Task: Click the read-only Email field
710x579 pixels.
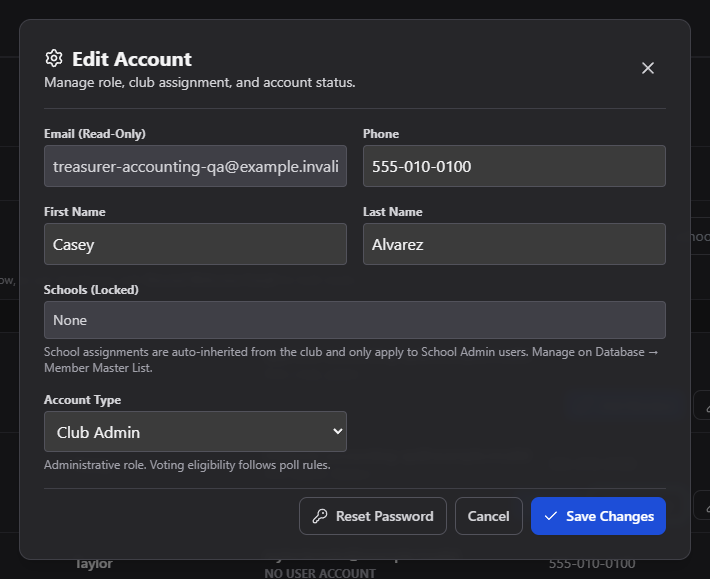Action: (195, 166)
